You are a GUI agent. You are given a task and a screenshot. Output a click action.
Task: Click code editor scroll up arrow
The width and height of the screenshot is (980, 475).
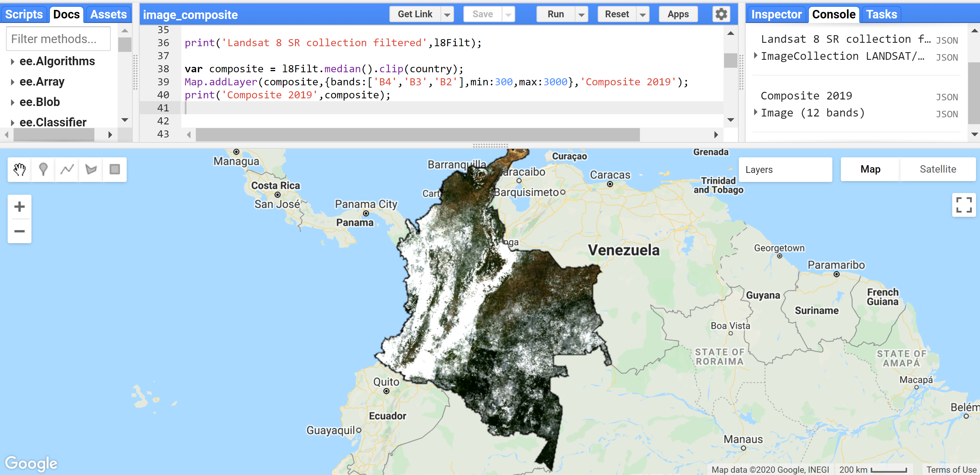730,33
